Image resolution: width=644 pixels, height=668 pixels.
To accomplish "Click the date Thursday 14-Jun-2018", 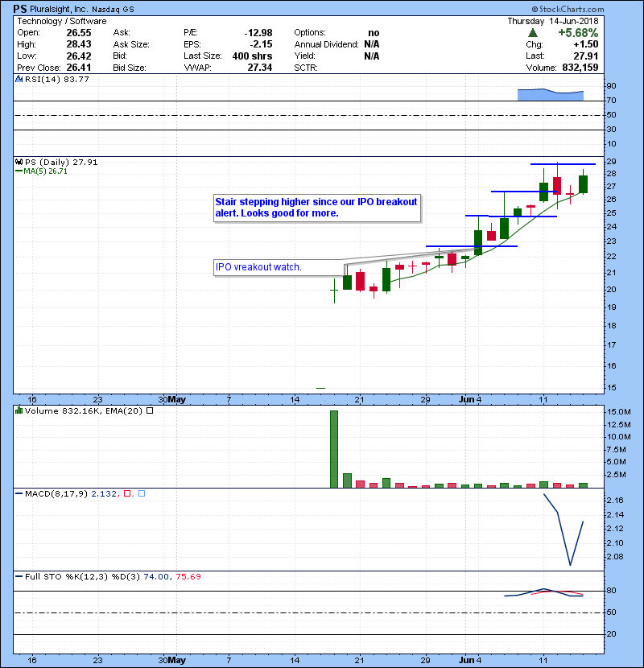I will point(553,21).
